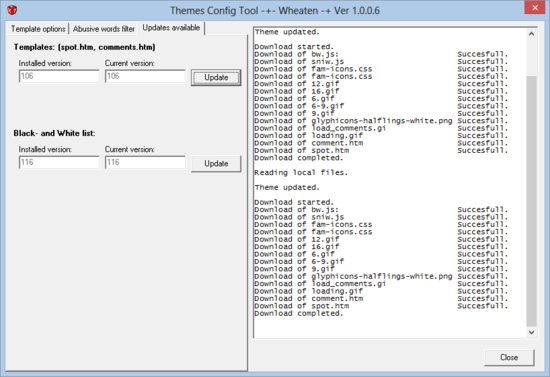This screenshot has height=377, width=550.
Task: Click the last 'Download completed.' line in the log
Action: [x=299, y=314]
